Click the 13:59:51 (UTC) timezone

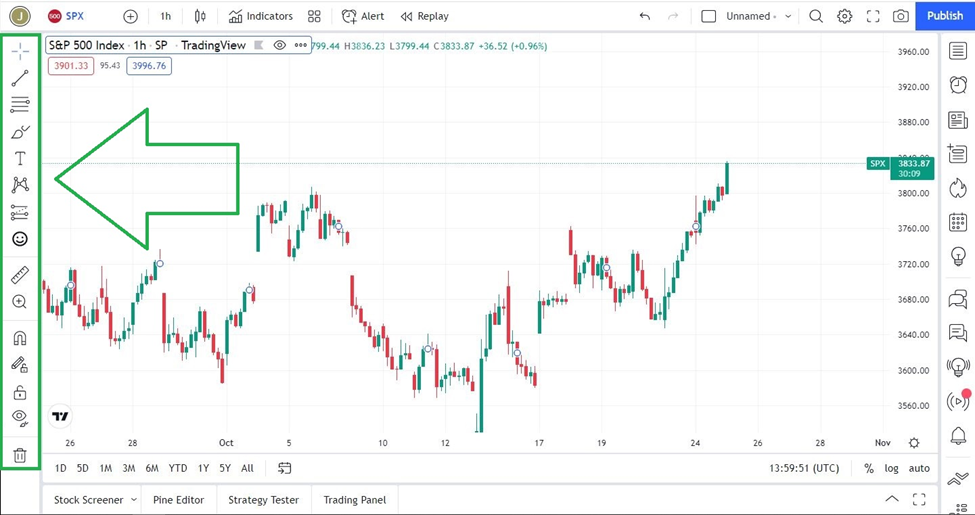(804, 468)
